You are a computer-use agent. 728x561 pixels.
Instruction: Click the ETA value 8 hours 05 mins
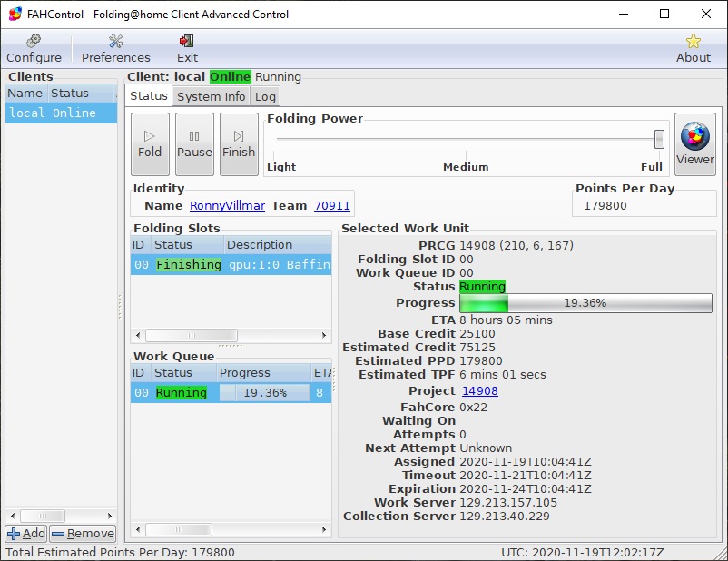(507, 320)
